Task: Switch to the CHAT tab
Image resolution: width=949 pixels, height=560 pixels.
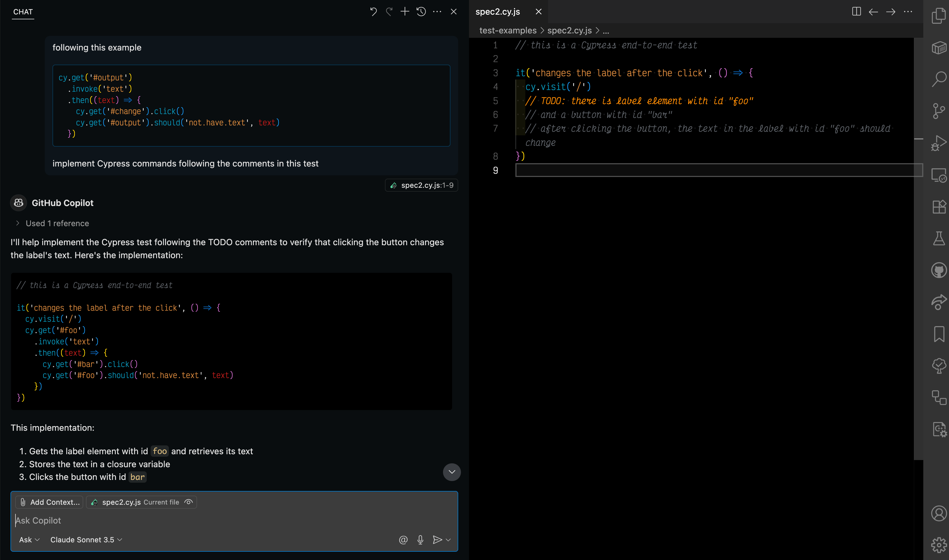Action: (23, 12)
